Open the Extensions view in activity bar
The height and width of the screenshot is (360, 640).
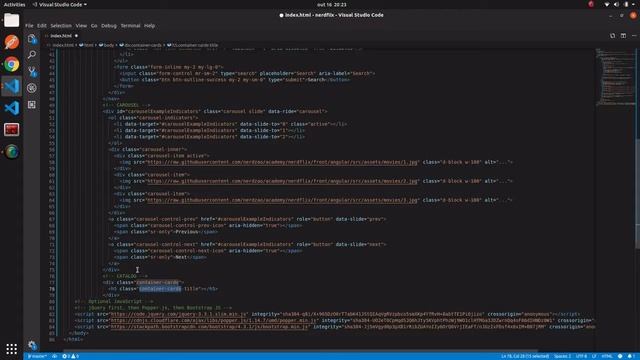point(32,104)
